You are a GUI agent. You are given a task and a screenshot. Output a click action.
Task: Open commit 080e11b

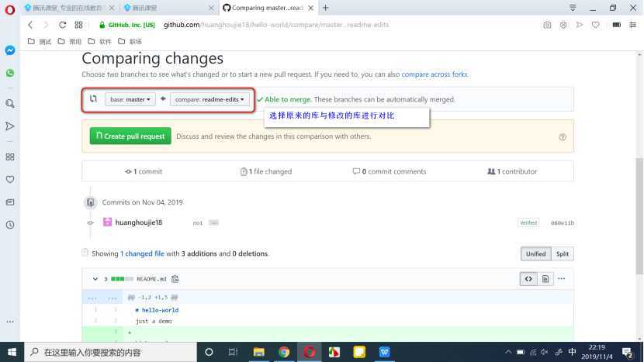pyautogui.click(x=563, y=223)
